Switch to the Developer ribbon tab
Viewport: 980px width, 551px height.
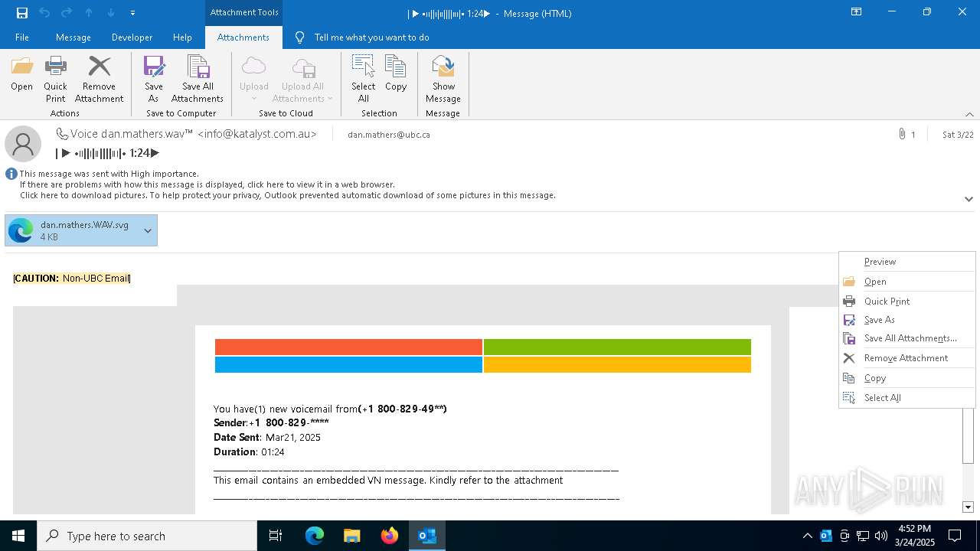132,37
